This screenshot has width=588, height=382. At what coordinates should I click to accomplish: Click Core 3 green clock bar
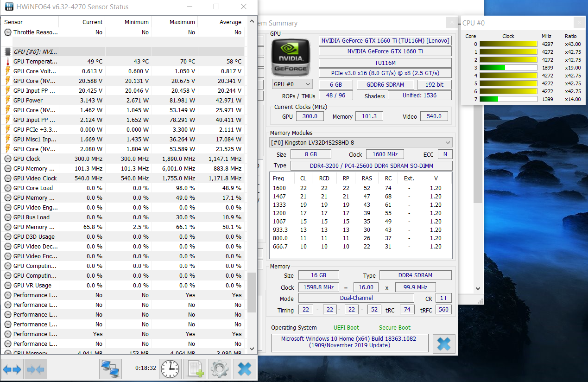click(x=492, y=68)
